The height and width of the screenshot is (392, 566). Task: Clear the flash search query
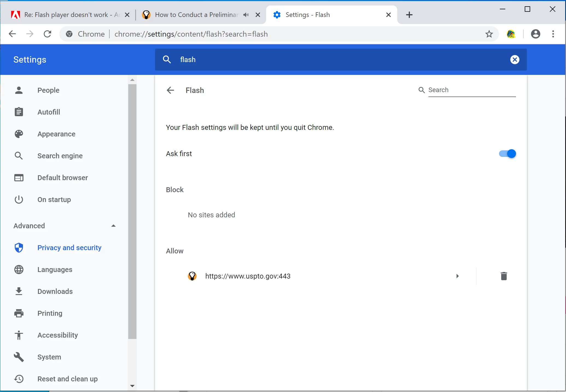(x=515, y=60)
